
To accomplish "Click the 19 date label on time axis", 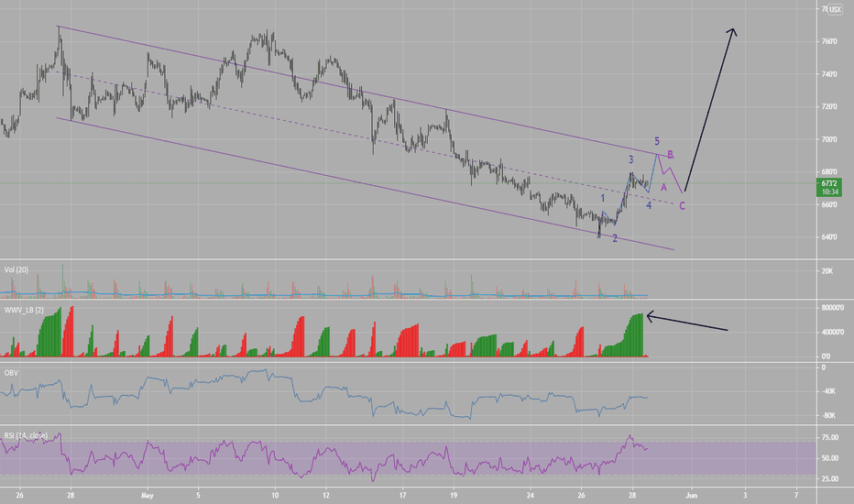I will click(454, 495).
